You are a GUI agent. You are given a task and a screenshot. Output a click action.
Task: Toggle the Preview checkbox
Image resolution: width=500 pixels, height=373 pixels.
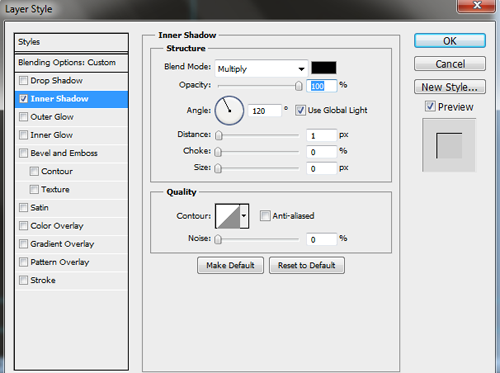430,106
